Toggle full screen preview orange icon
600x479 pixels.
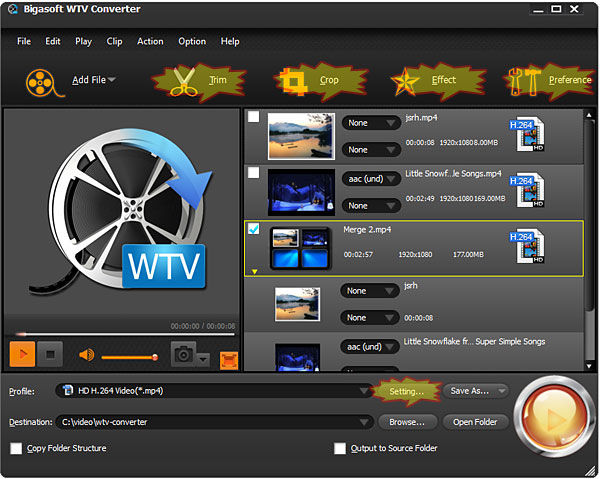coord(229,360)
